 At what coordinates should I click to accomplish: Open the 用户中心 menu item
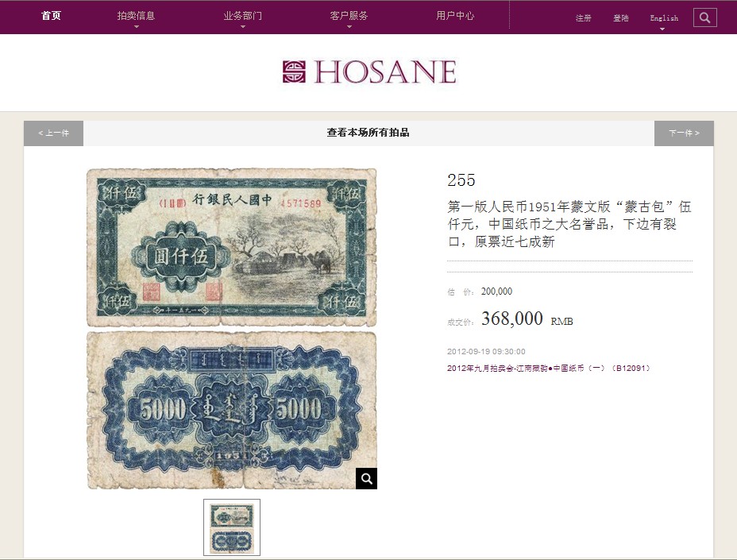click(x=455, y=16)
